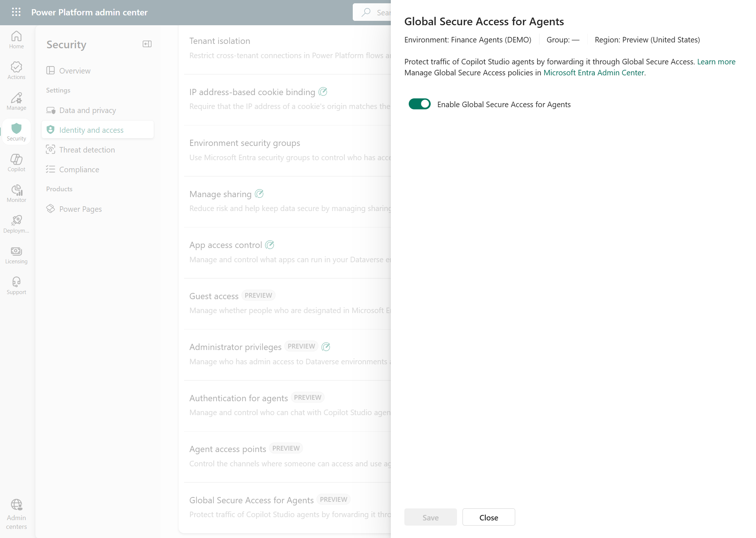The height and width of the screenshot is (538, 756).
Task: Open the Actions rail icon
Action: pos(16,71)
